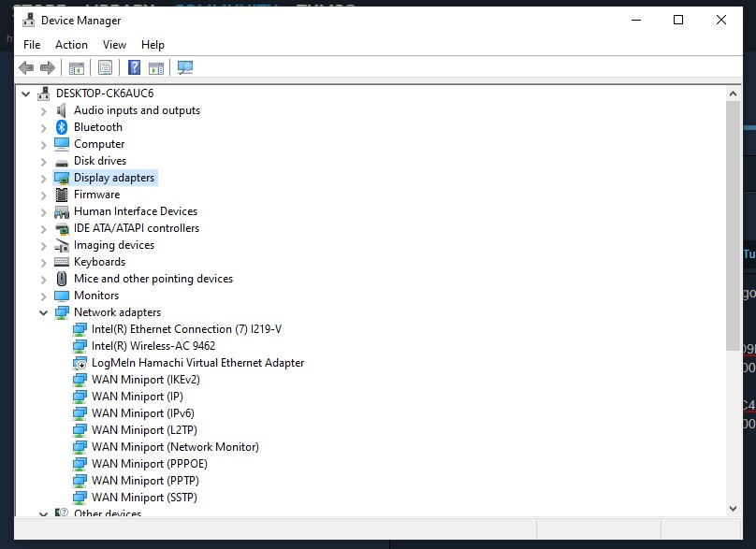Click the Firmware chip icon
The image size is (756, 549).
62,195
